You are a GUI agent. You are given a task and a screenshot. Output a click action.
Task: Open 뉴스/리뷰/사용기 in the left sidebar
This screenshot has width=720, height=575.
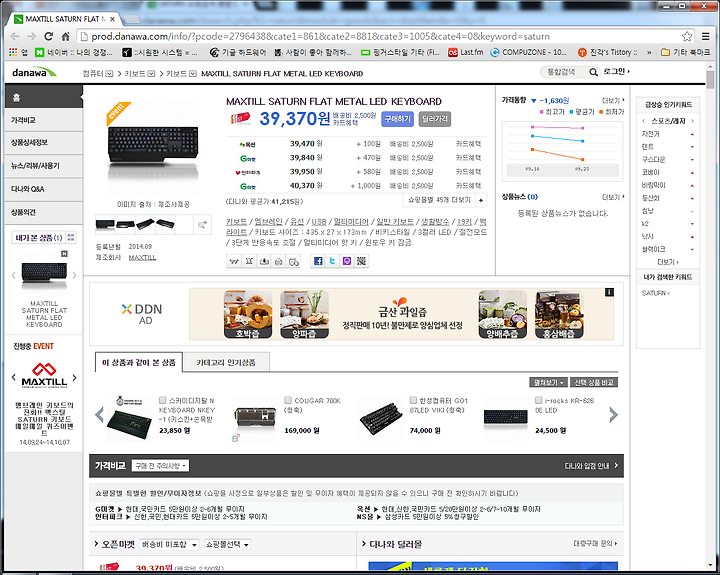point(44,166)
